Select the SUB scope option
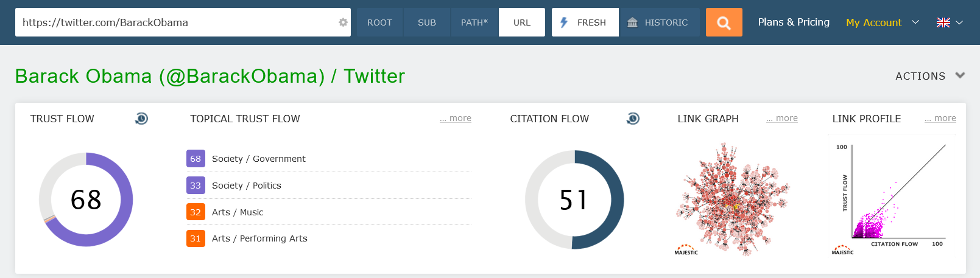The width and height of the screenshot is (980, 278). tap(426, 23)
